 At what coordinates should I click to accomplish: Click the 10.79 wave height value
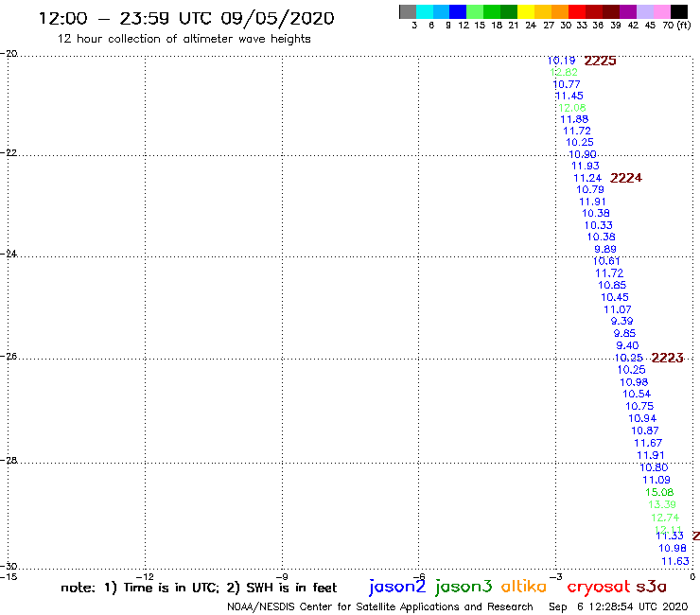pos(590,189)
